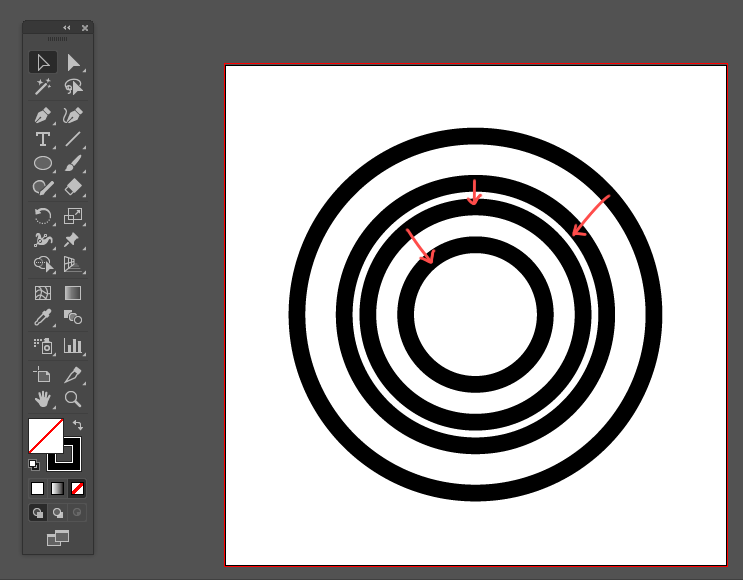Select the Hand tool
Image resolution: width=743 pixels, height=580 pixels.
[x=43, y=399]
